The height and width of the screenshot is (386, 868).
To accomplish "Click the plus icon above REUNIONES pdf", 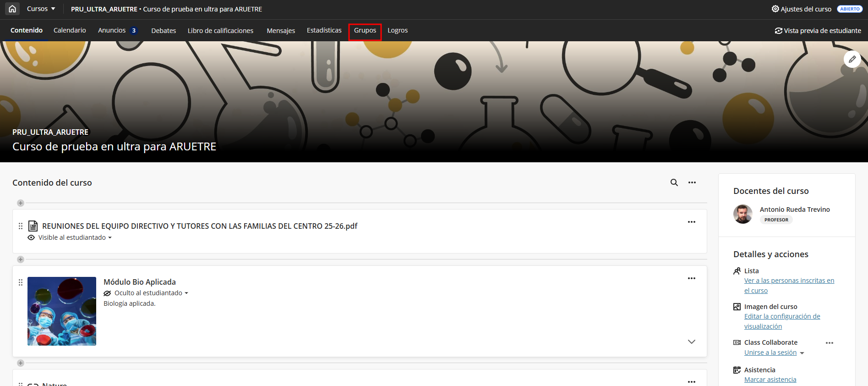I will pos(21,203).
